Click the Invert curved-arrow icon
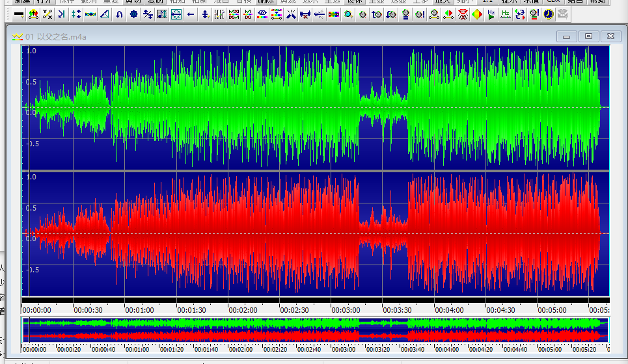The image size is (628, 364). [x=119, y=14]
